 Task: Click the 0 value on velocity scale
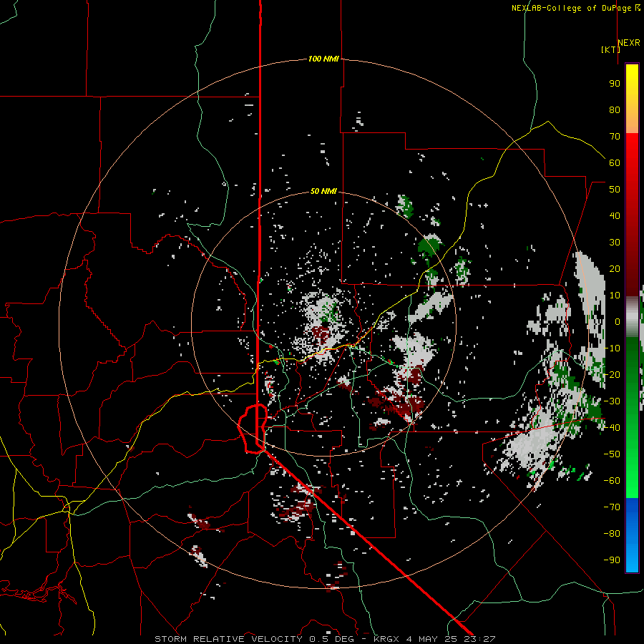click(x=618, y=321)
